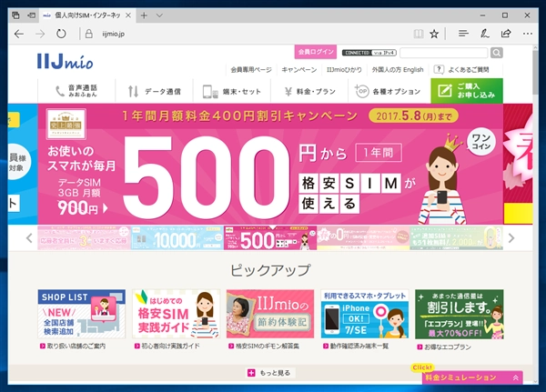Expand the 料金シミュレーション panel
This screenshot has width=546, height=392.
tap(471, 377)
